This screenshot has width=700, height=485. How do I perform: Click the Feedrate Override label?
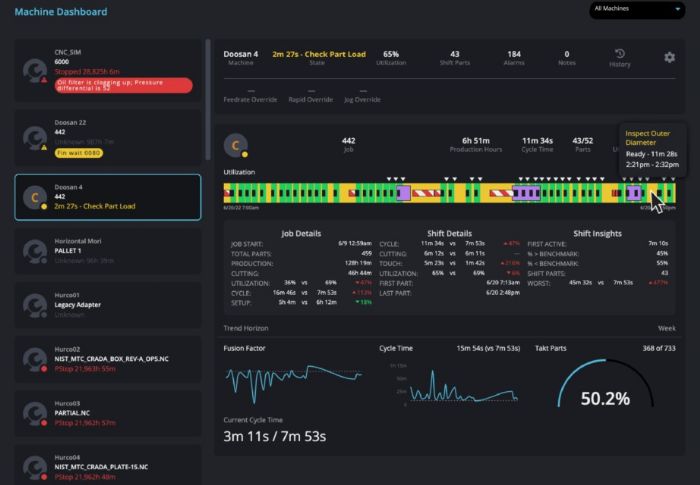coord(250,100)
